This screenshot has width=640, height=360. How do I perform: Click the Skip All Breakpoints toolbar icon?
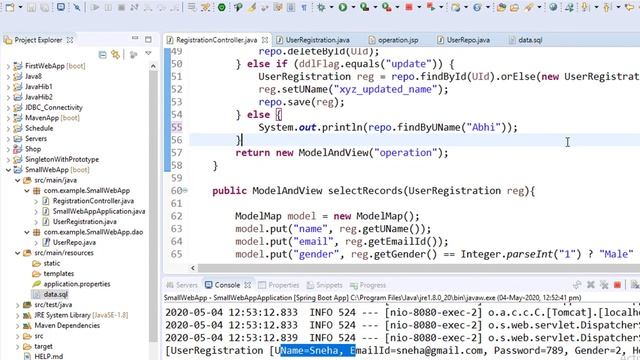point(76,7)
